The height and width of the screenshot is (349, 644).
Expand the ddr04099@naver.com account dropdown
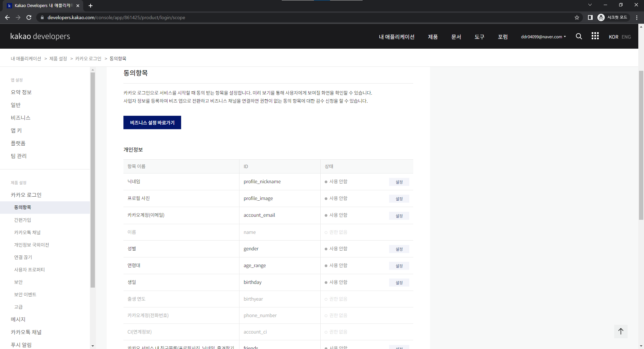pos(543,37)
